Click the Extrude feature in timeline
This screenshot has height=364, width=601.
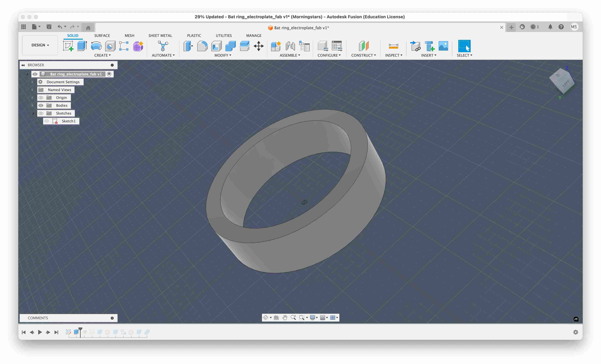76,332
